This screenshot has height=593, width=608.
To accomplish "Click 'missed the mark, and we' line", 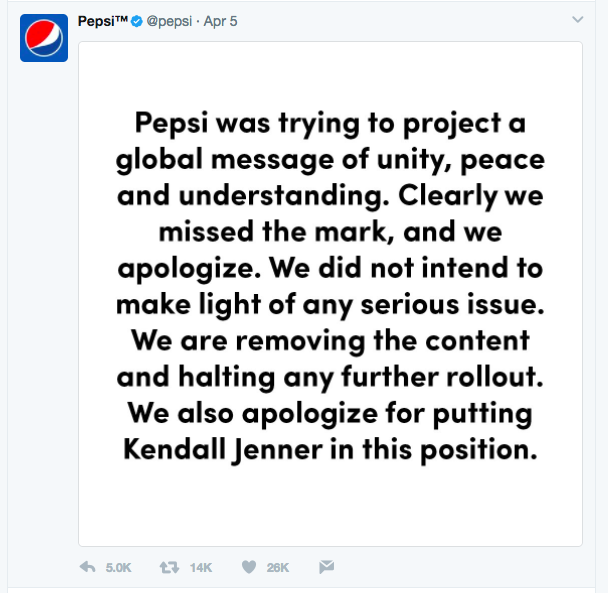I will point(330,232).
